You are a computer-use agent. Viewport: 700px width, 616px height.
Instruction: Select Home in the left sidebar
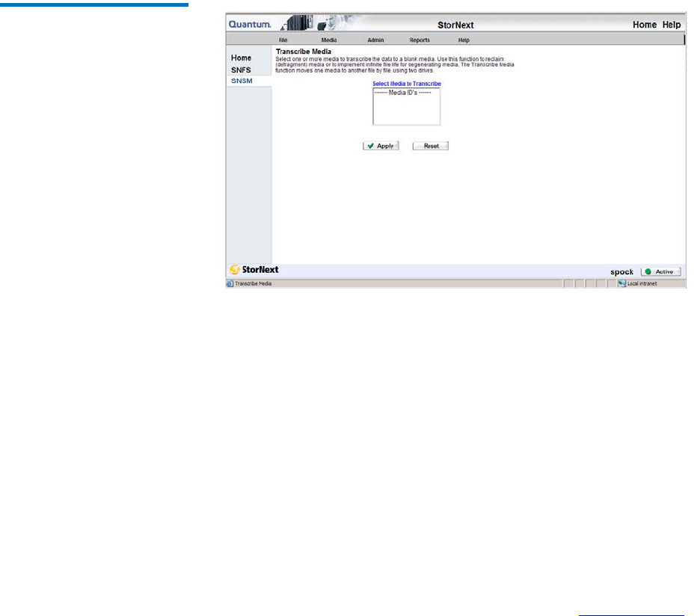coord(241,58)
